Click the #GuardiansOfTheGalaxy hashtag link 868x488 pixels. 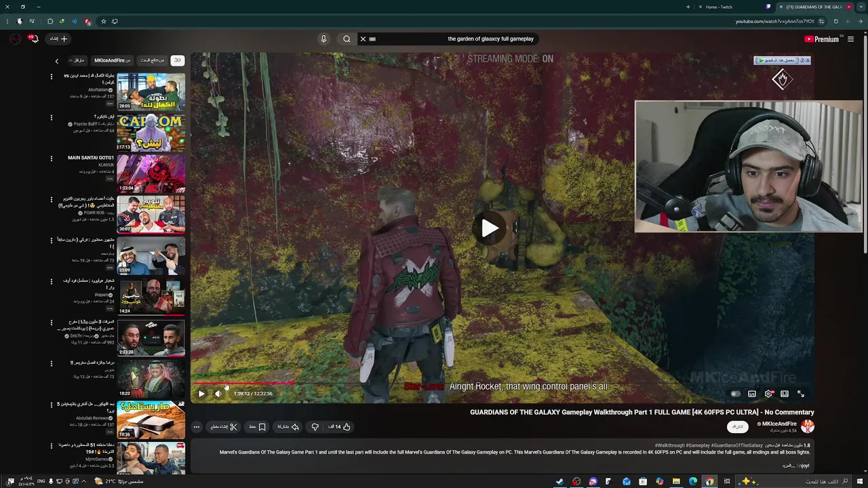pos(738,445)
